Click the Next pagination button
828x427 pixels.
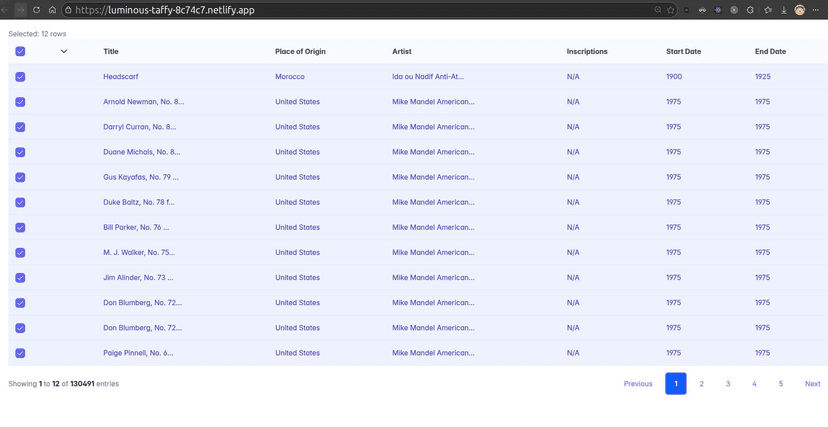pos(812,384)
